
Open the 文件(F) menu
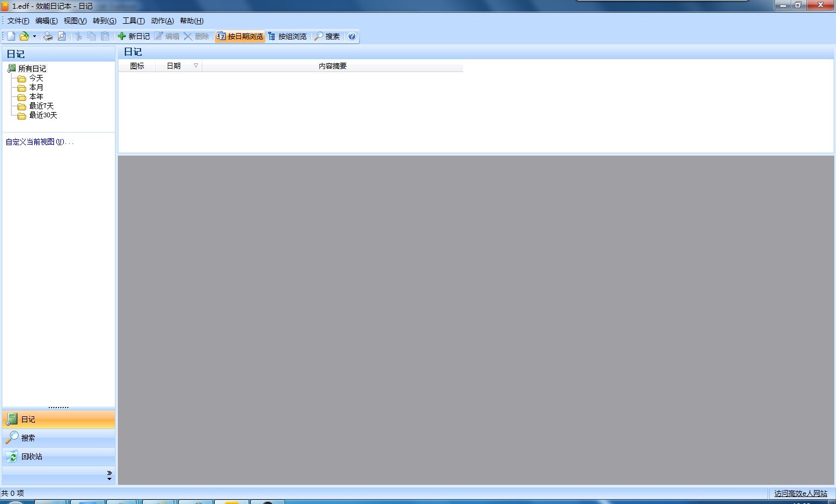pyautogui.click(x=18, y=21)
